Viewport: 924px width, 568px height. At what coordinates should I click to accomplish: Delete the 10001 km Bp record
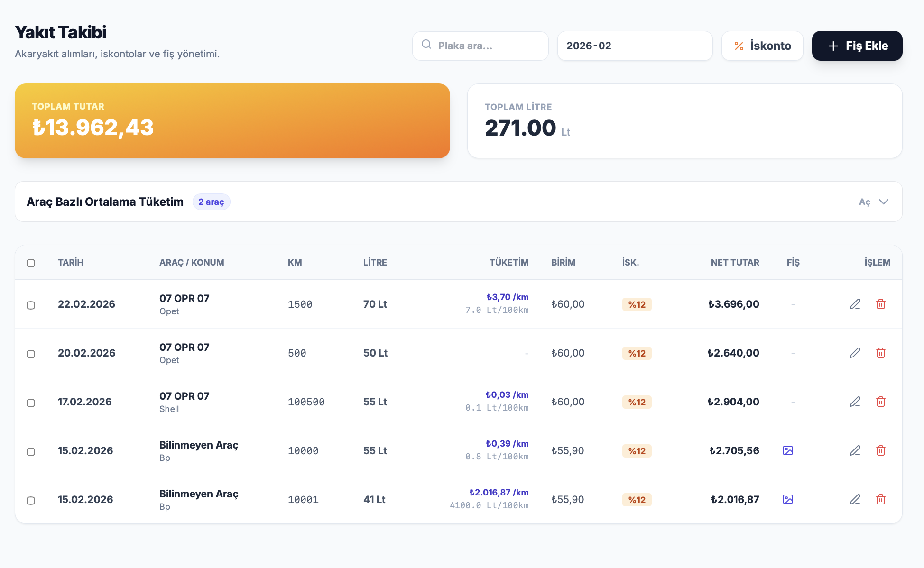click(x=881, y=499)
